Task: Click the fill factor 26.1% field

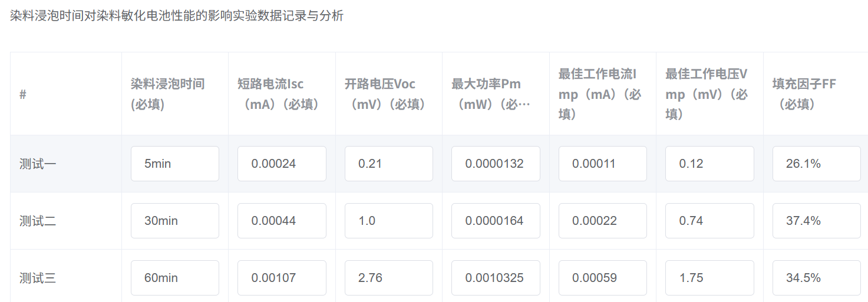Action: pos(816,164)
